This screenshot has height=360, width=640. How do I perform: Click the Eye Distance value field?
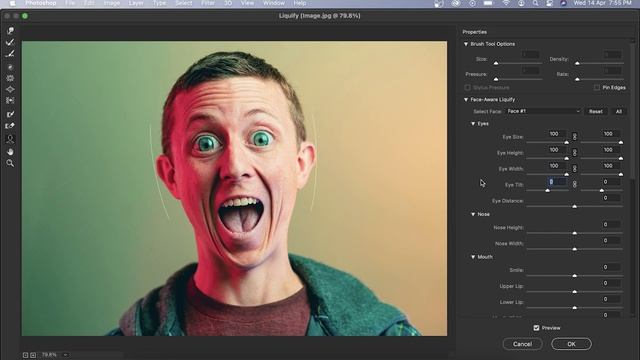pos(611,198)
